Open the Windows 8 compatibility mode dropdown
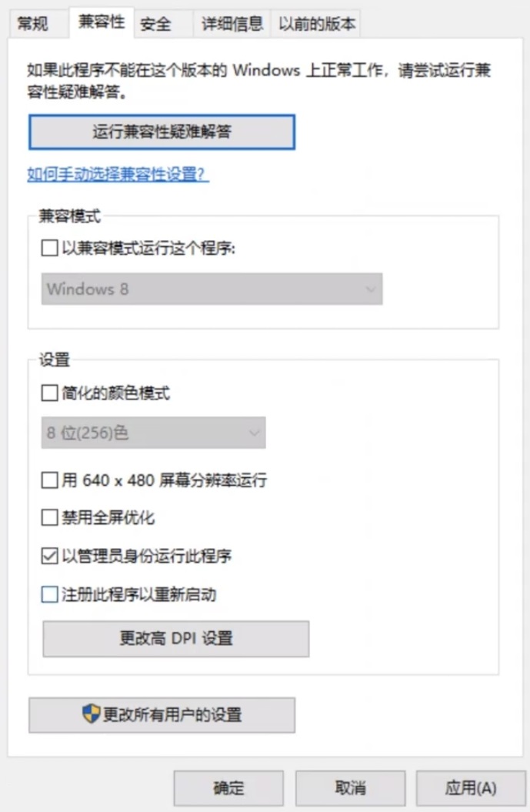Viewport: 530px width, 812px height. coord(211,289)
